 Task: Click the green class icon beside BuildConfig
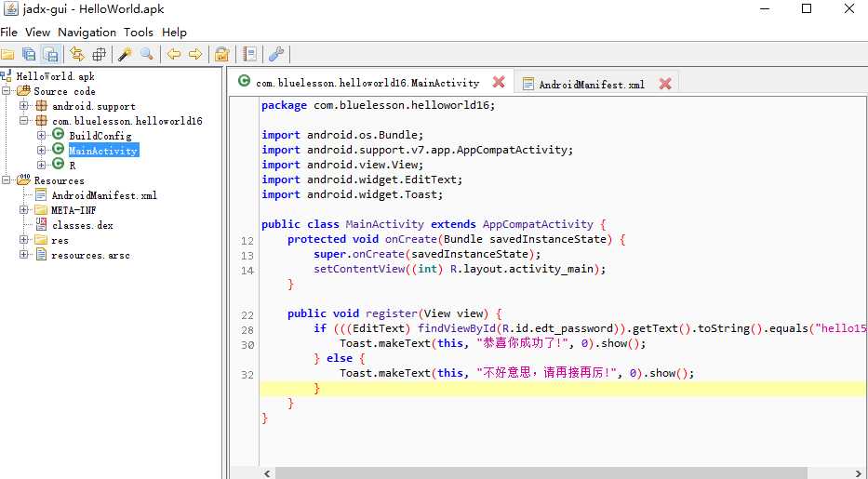coord(58,134)
